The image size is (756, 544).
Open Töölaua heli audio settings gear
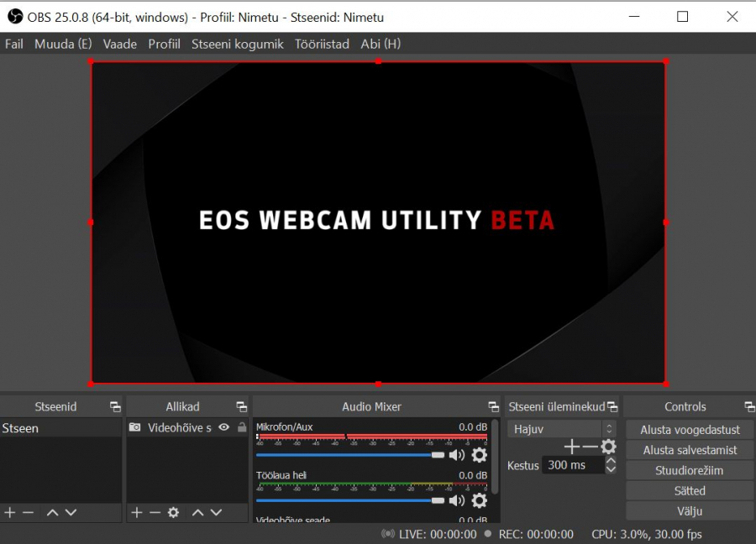[x=479, y=500]
